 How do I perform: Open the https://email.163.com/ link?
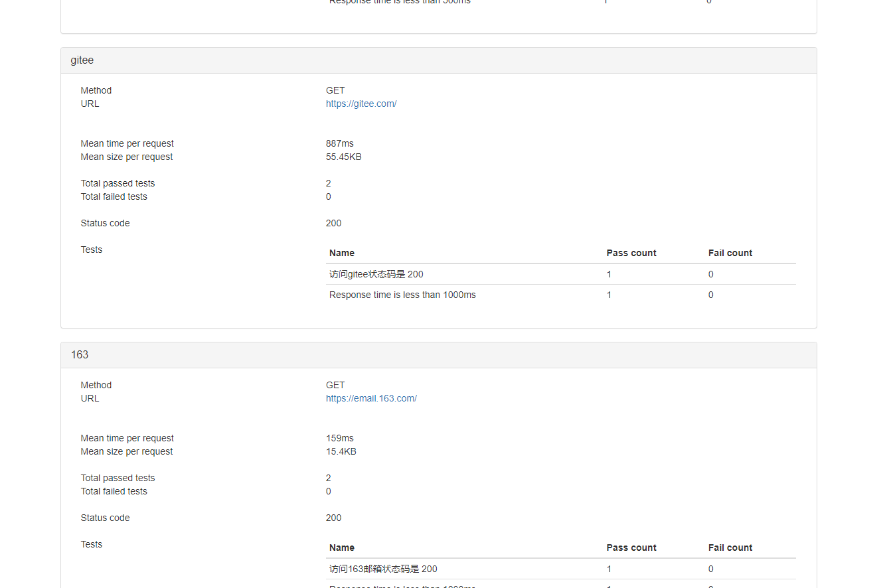[x=371, y=398]
